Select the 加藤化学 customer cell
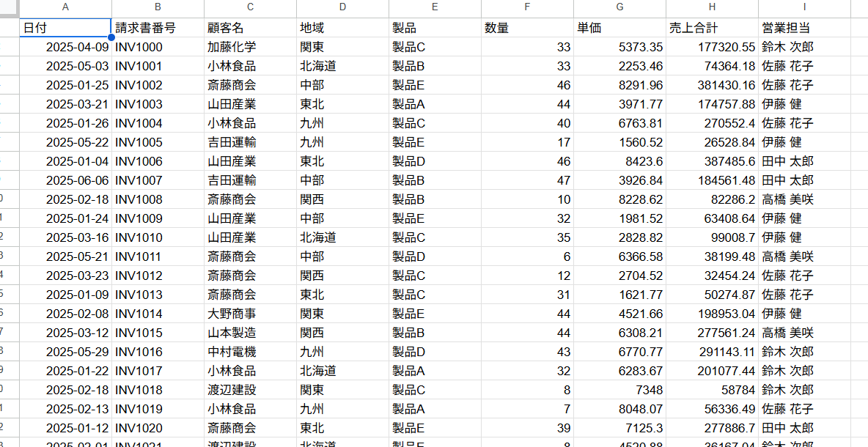Viewport: 868px width, 447px height. pyautogui.click(x=250, y=47)
